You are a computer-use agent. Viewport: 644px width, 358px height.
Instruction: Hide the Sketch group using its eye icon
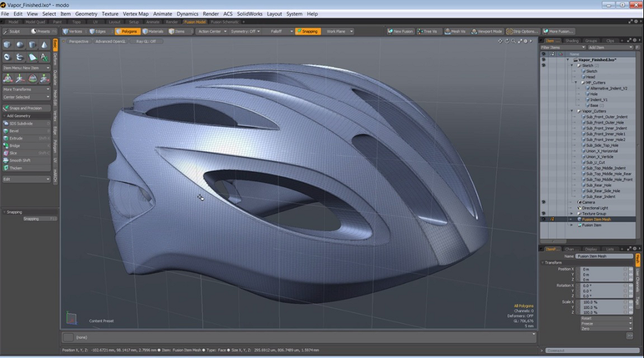point(543,65)
